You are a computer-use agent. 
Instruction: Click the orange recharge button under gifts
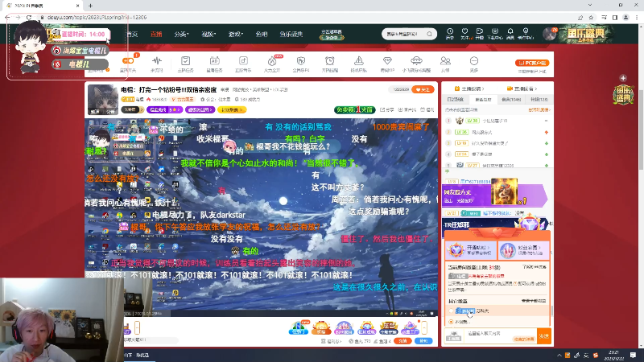[x=402, y=341]
